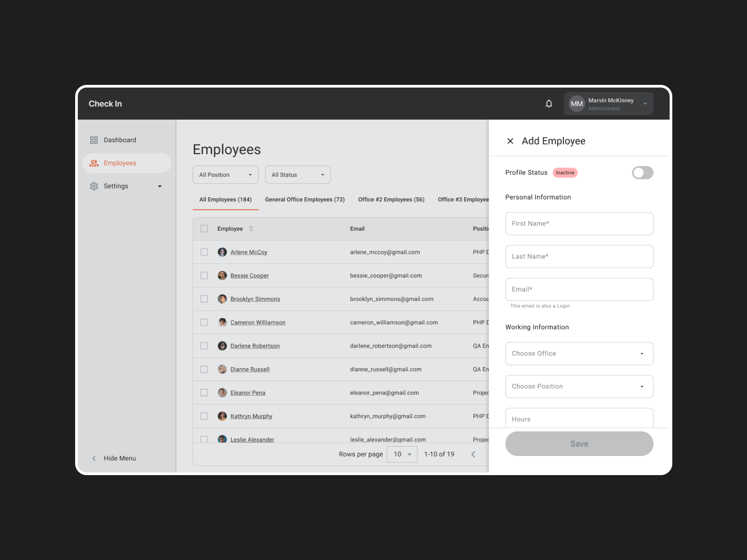This screenshot has height=560, width=747.
Task: Click Cameron Williamson's avatar
Action: click(x=222, y=322)
